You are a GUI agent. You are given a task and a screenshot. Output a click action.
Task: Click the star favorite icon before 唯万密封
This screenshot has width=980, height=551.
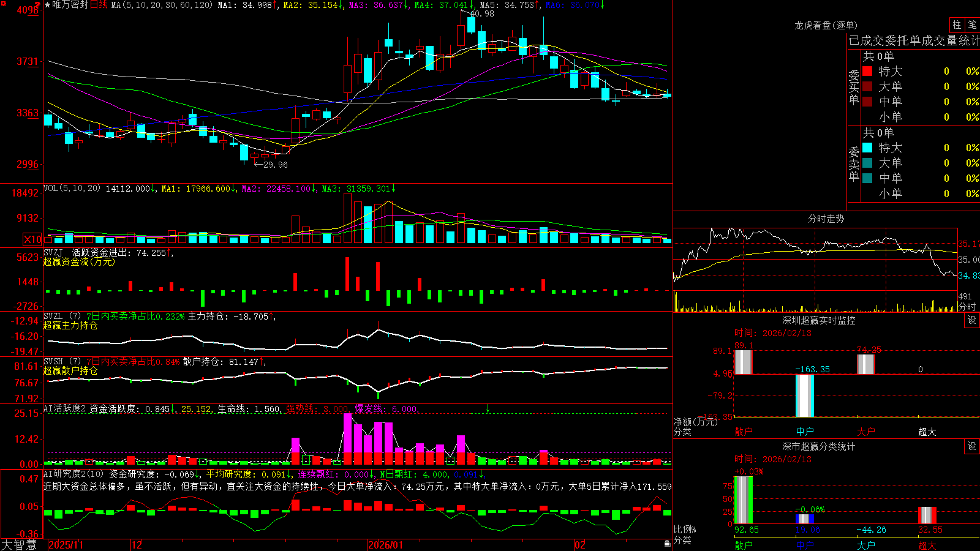point(47,5)
